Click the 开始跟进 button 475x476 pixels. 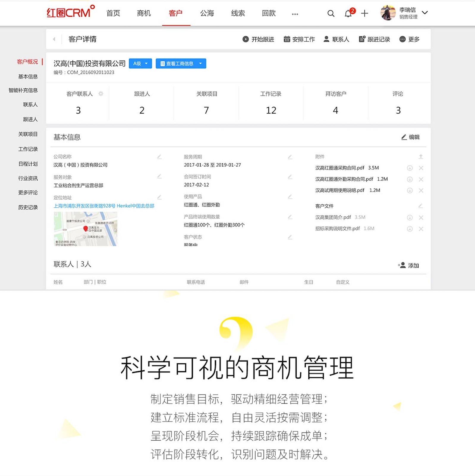(258, 39)
